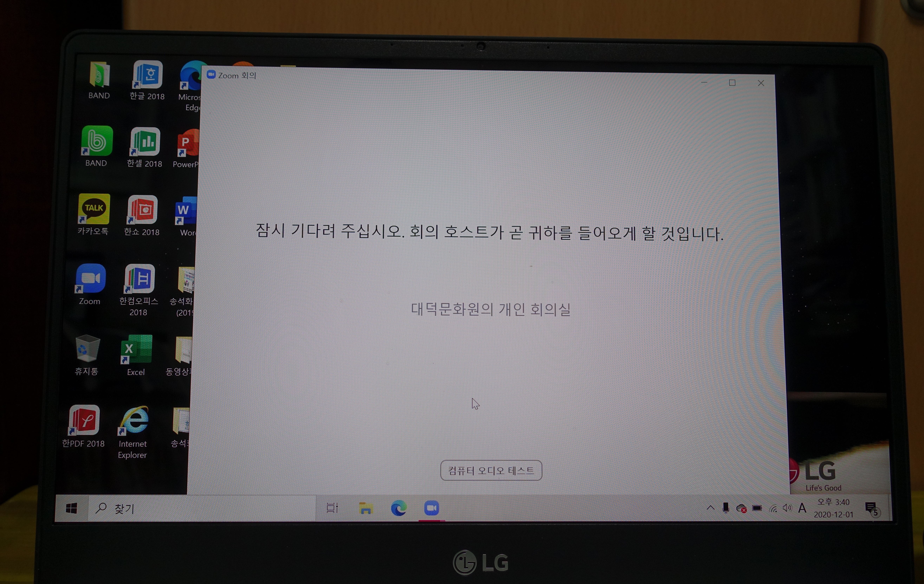Click the 대덕문화원의 개인 회의실 text
The height and width of the screenshot is (584, 924).
click(x=491, y=309)
